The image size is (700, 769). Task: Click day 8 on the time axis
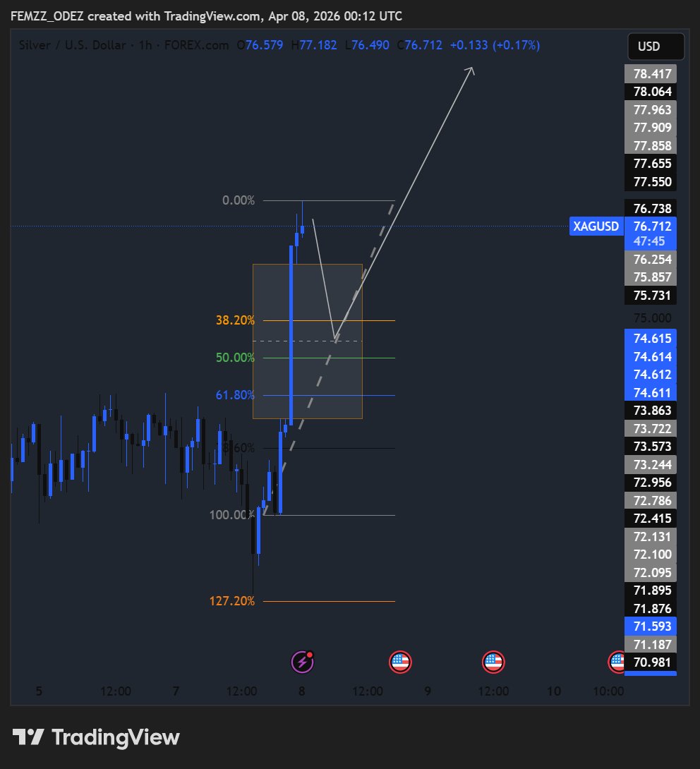tap(302, 691)
